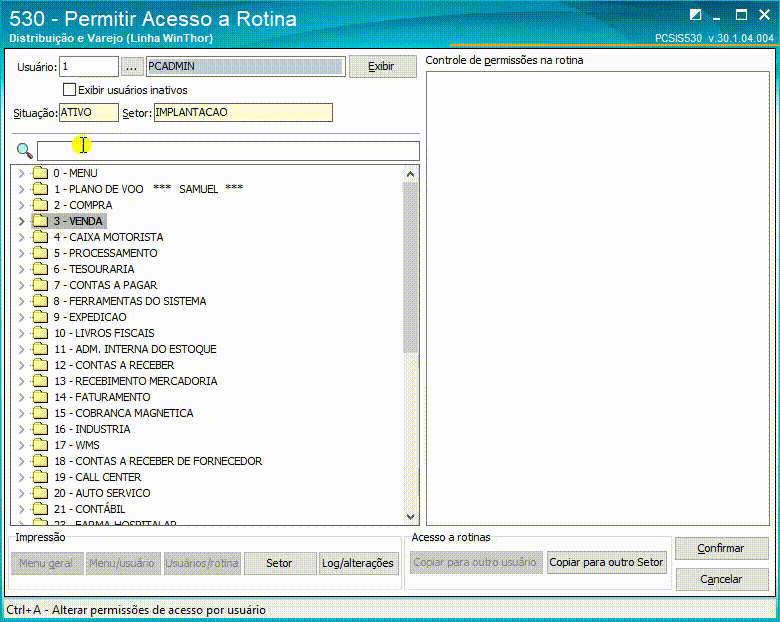This screenshot has width=780, height=622.
Task: Click the tree vertical scrollbar thumb
Action: [x=410, y=268]
